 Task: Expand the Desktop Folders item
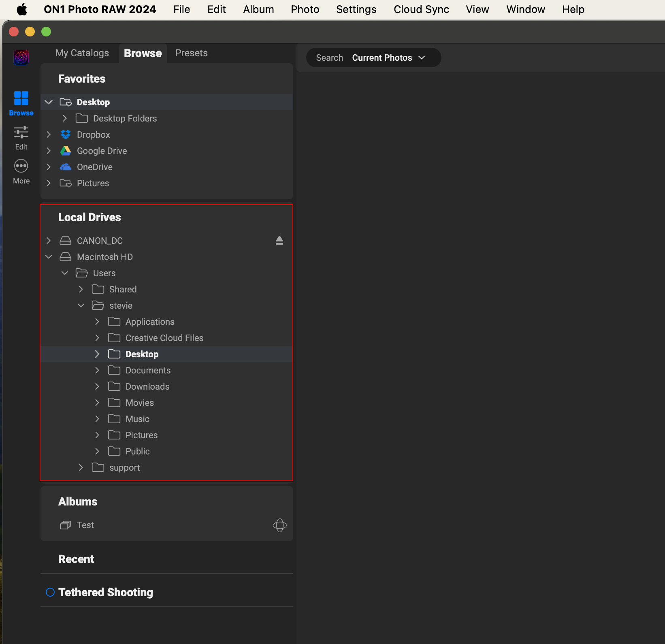click(x=65, y=118)
